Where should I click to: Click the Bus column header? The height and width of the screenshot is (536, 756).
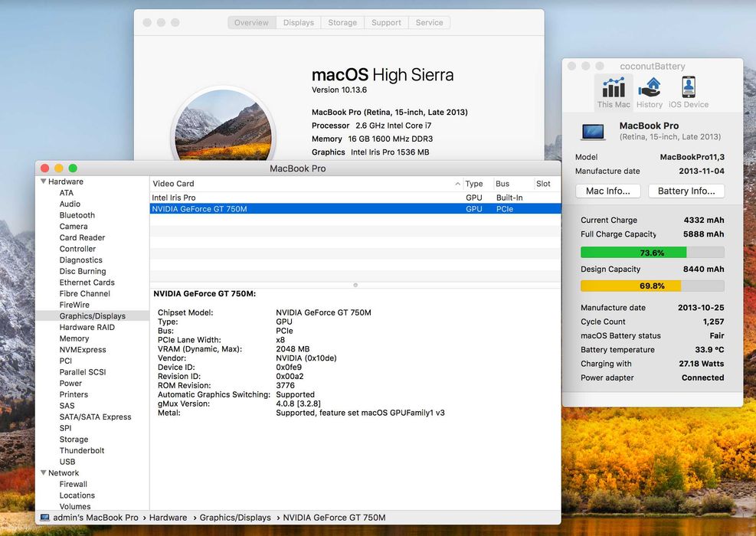click(x=502, y=184)
